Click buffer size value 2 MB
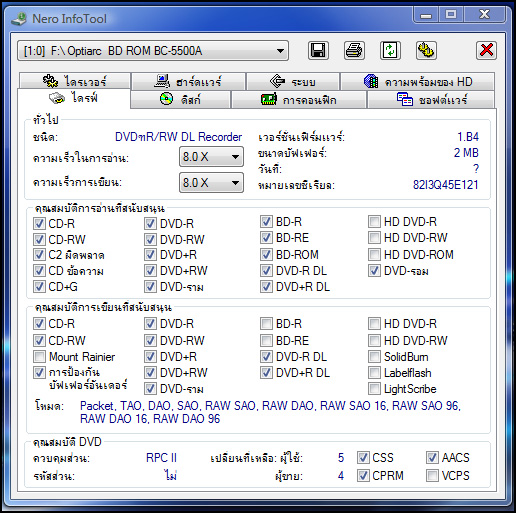The width and height of the screenshot is (516, 513). point(466,153)
